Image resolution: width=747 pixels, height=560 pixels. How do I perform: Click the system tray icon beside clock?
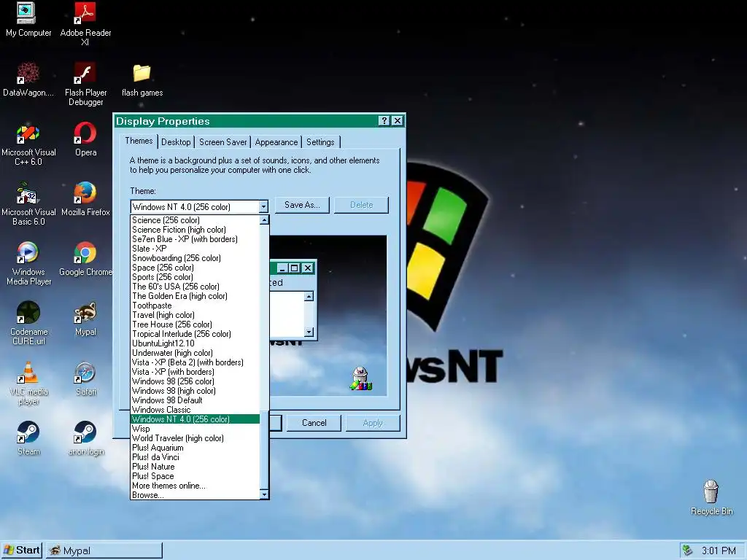point(687,551)
